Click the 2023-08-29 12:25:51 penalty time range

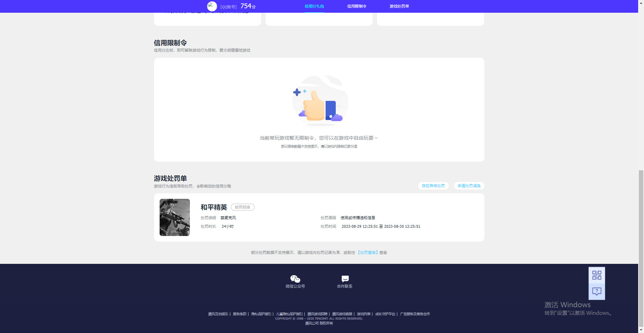pos(381,226)
